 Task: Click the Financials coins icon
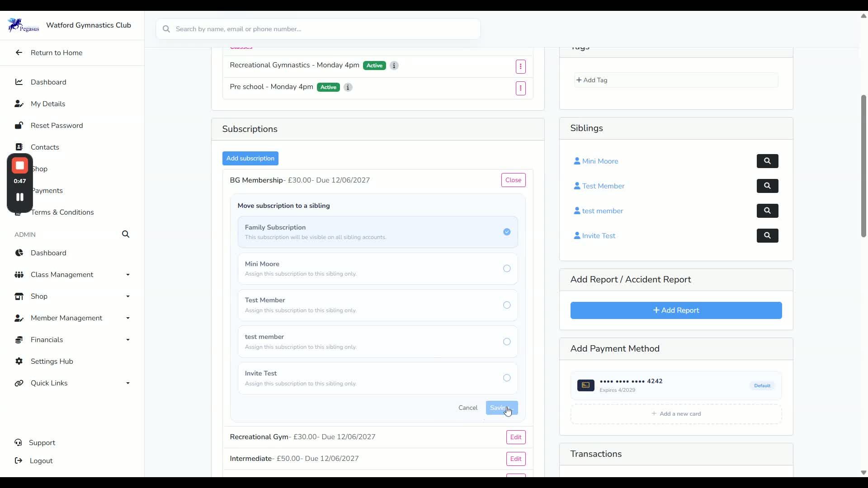[x=19, y=339]
